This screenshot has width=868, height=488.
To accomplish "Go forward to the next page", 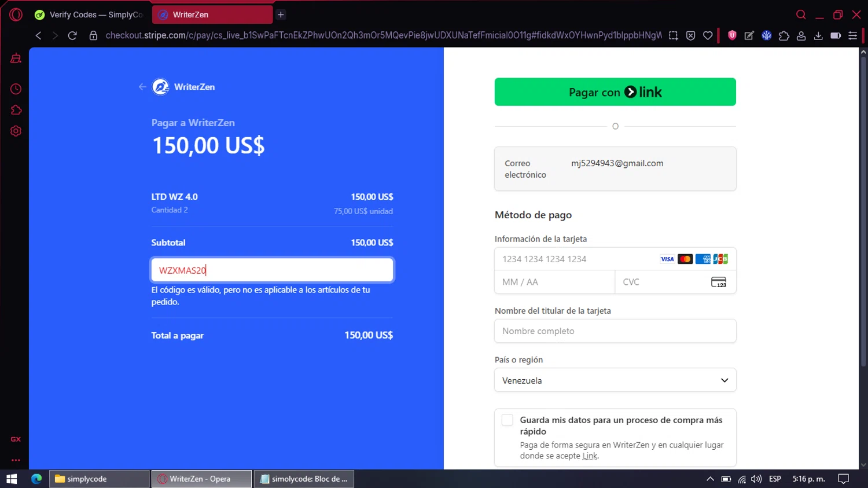I will tap(55, 35).
